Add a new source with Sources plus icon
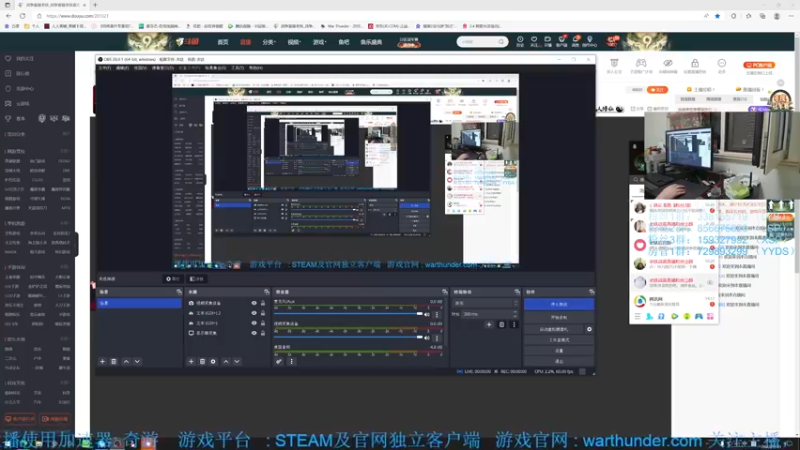The height and width of the screenshot is (450, 800). click(x=191, y=361)
